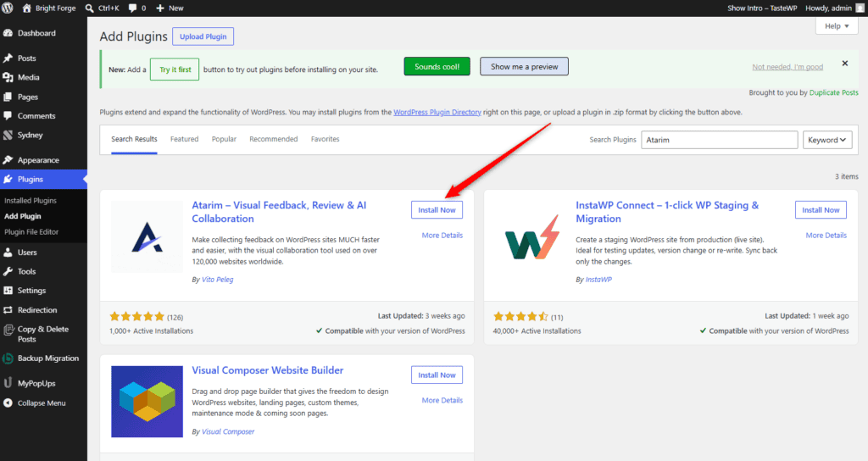The height and width of the screenshot is (461, 868).
Task: Click Show me a preview button
Action: [524, 66]
